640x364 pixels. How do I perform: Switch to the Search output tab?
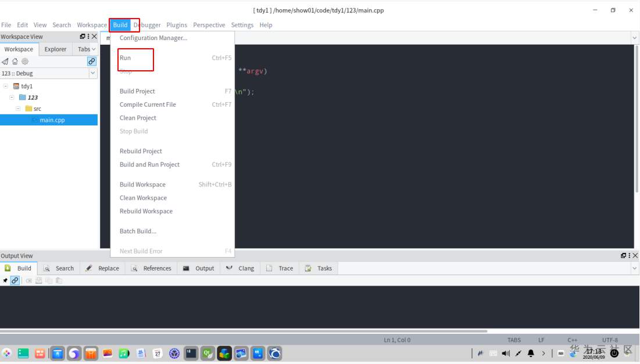coord(59,268)
